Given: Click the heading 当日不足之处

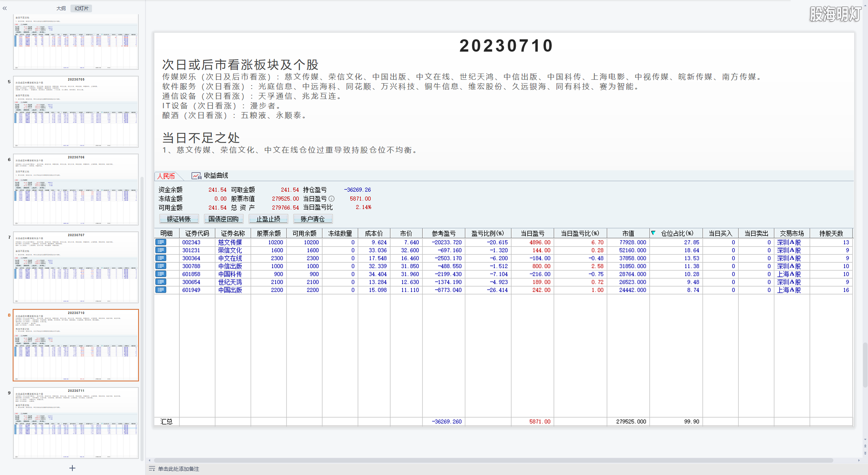Looking at the screenshot, I should tap(201, 138).
